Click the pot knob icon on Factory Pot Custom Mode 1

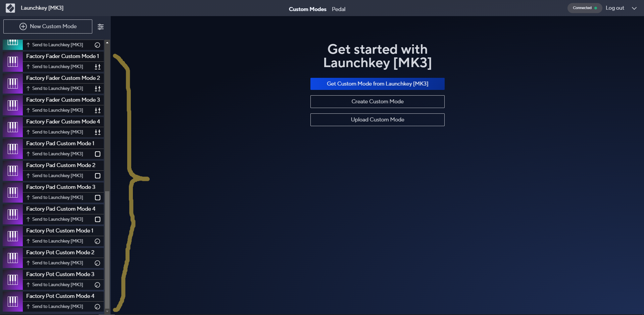click(x=97, y=241)
